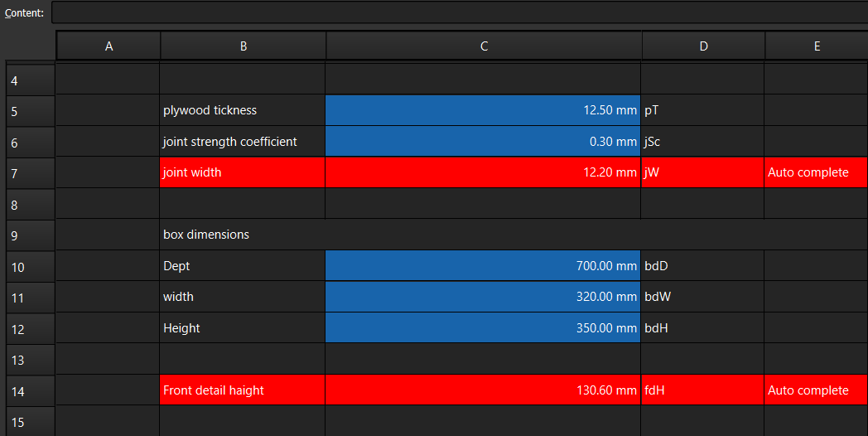
Task: Select column D header
Action: (x=703, y=47)
